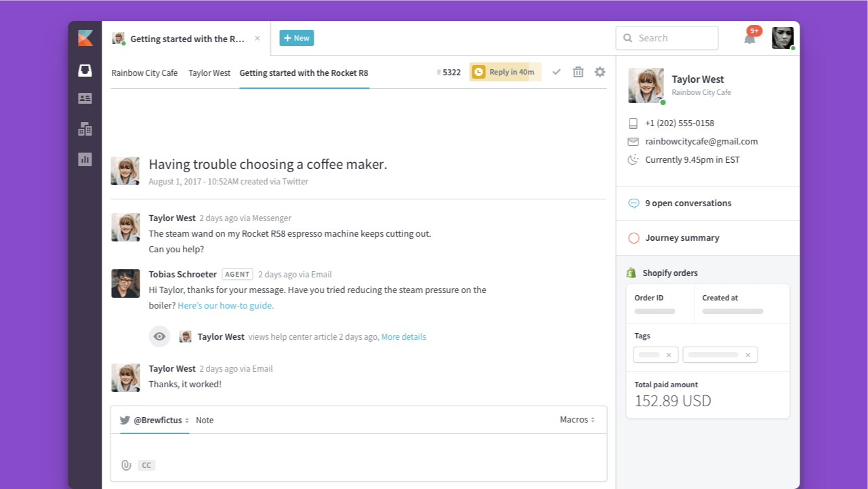Screen dimensions: 868x489
Task: Open notifications bell with 9+ badge
Action: tap(750, 38)
